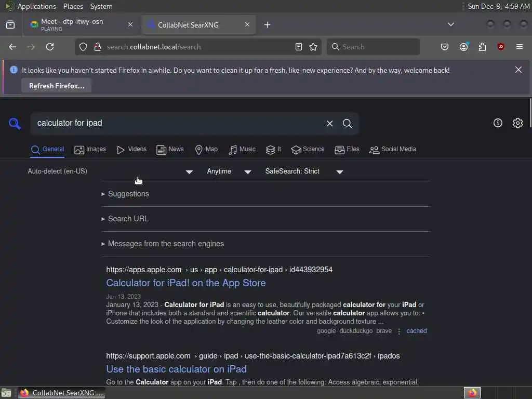Submit search with the magnifier button
The height and width of the screenshot is (399, 532).
[348, 124]
